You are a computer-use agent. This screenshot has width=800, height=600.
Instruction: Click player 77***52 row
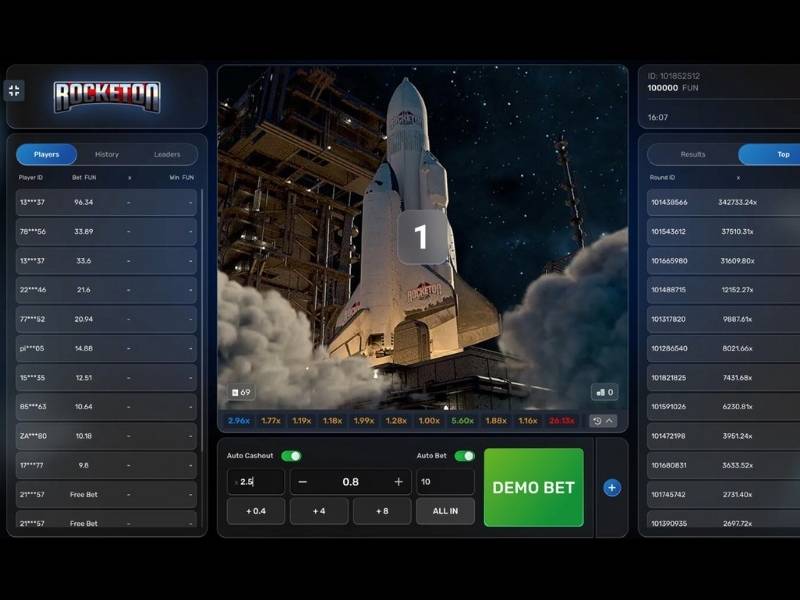click(106, 319)
